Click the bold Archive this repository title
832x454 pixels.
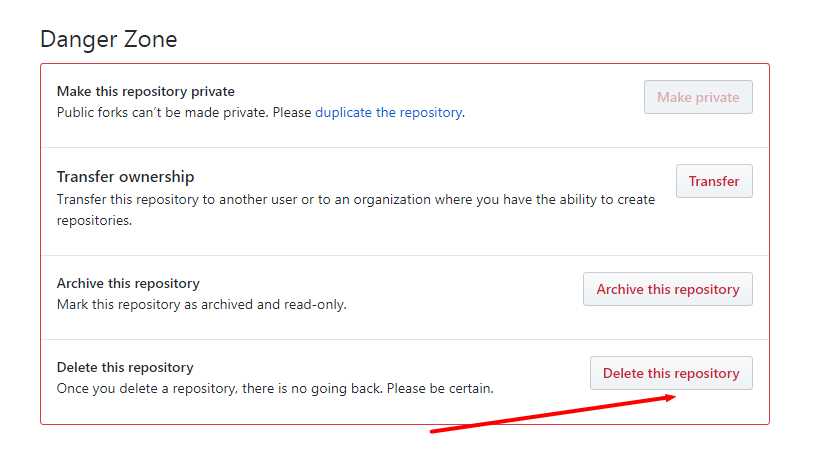(128, 283)
